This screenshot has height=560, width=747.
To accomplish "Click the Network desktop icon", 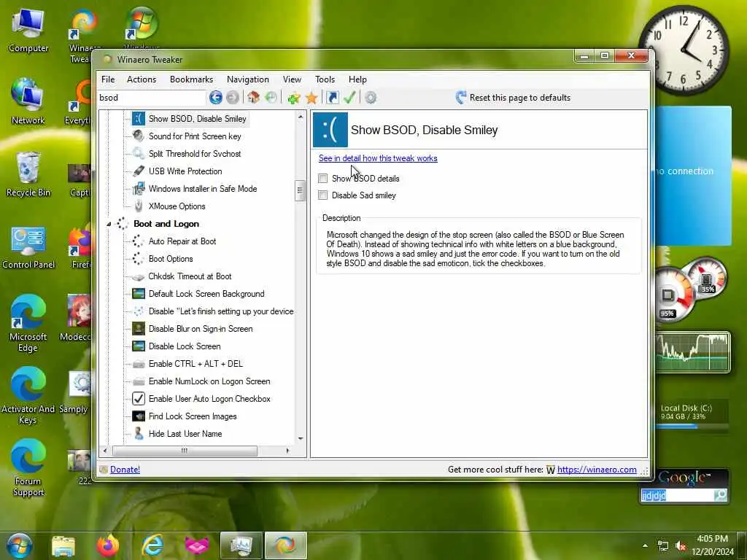I will [28, 102].
